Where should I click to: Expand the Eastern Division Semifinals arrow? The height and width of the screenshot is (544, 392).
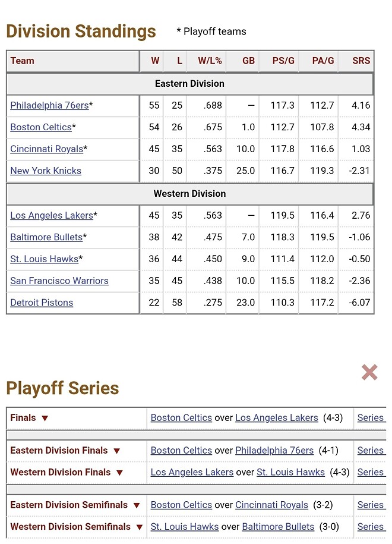tap(136, 505)
